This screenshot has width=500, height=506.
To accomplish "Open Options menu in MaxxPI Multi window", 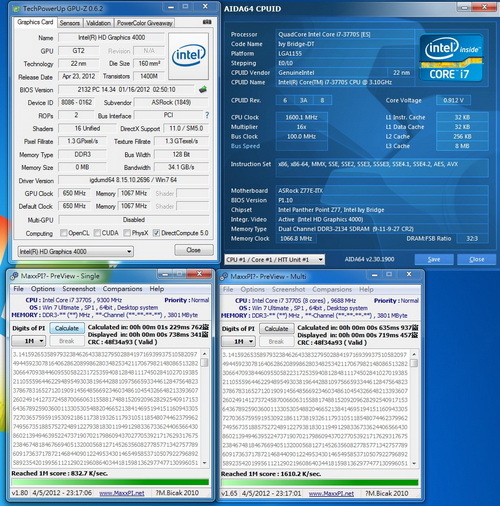I will [x=253, y=289].
